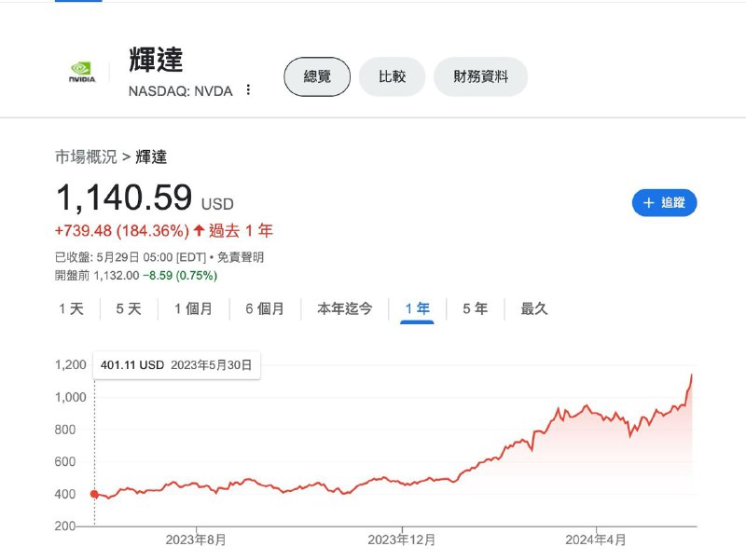Click the 輝達 company name heading
The height and width of the screenshot is (560, 746).
click(x=156, y=60)
